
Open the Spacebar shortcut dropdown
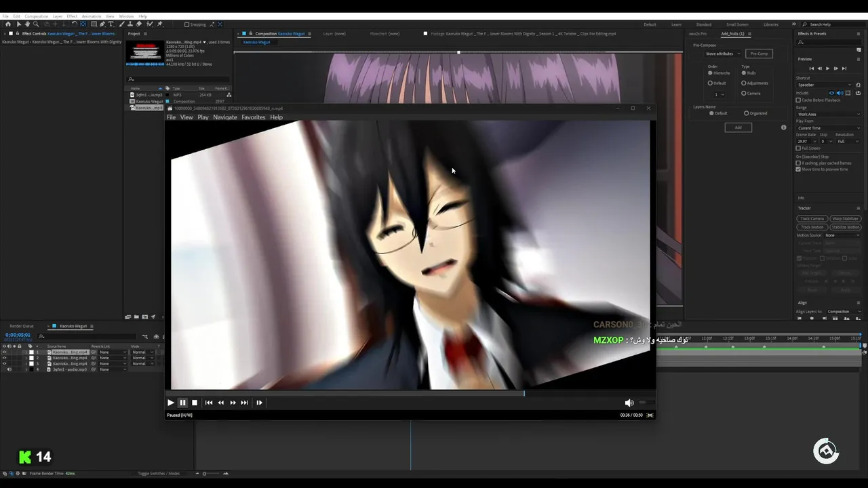824,85
